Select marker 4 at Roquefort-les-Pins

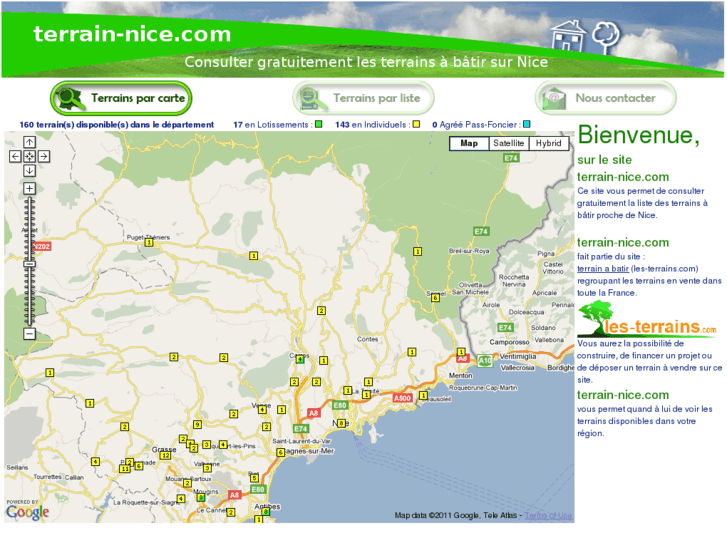[223, 445]
